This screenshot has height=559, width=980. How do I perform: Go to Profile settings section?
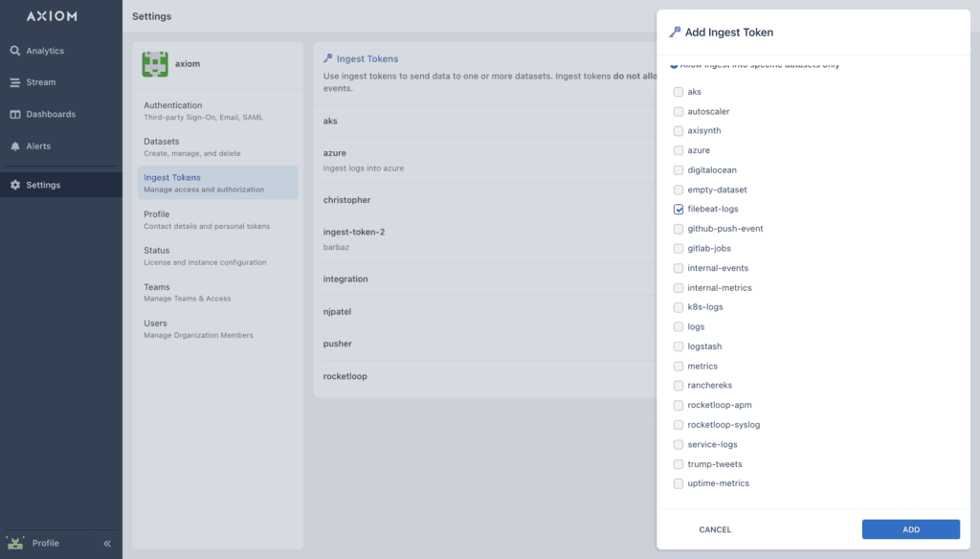[x=217, y=219]
